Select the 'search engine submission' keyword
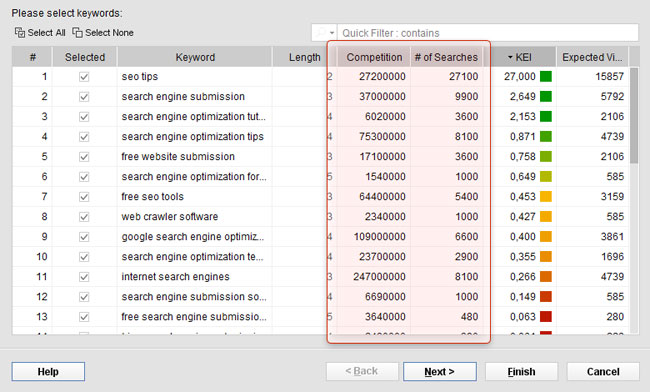Screen dimensions: 650x392 point(183,97)
